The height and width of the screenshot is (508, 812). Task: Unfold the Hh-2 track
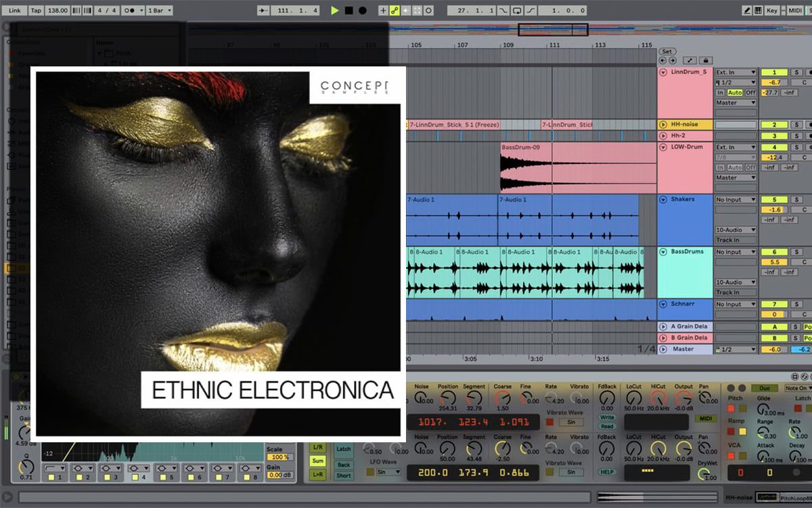coord(663,136)
